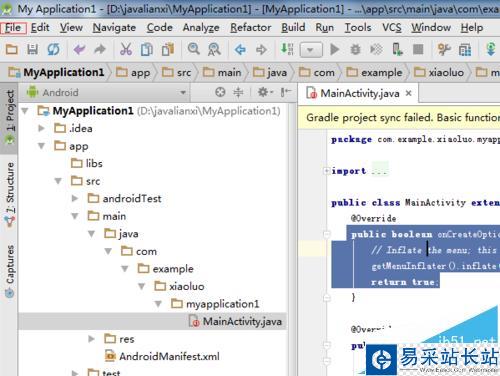Click the Redo arrow icon

coord(100,49)
